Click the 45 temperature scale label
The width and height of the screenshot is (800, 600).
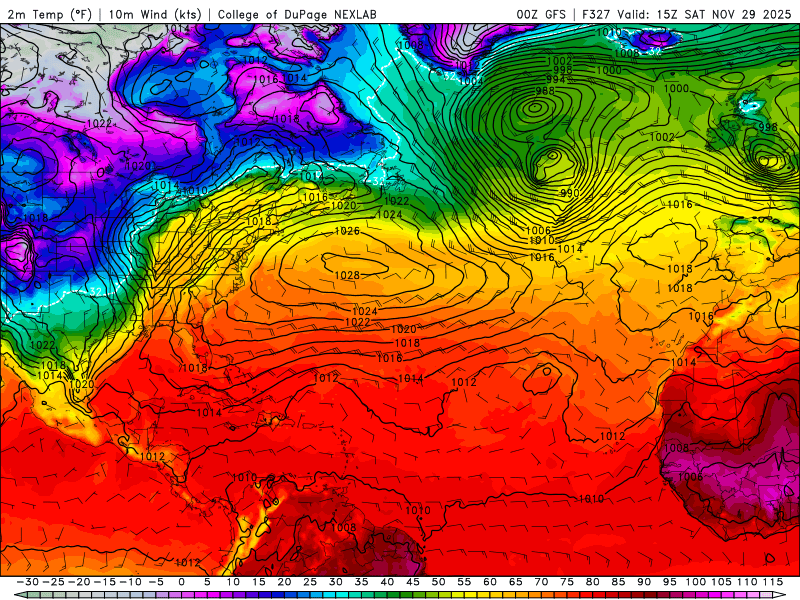click(x=413, y=582)
